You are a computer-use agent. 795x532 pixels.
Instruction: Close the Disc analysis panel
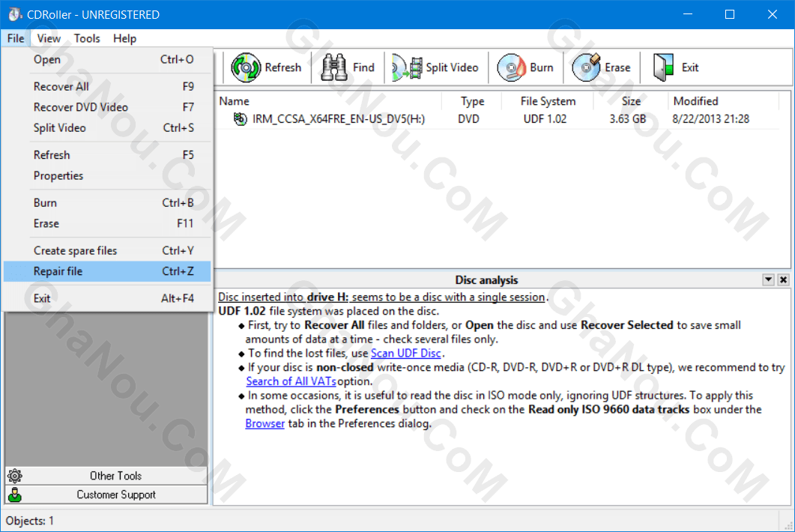coord(783,279)
